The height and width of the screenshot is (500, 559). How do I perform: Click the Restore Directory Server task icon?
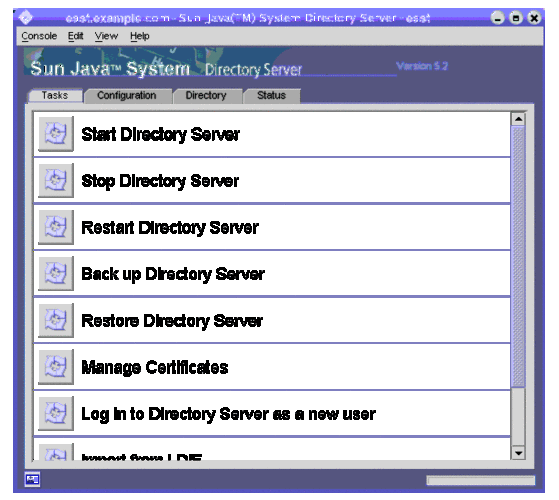pos(56,320)
